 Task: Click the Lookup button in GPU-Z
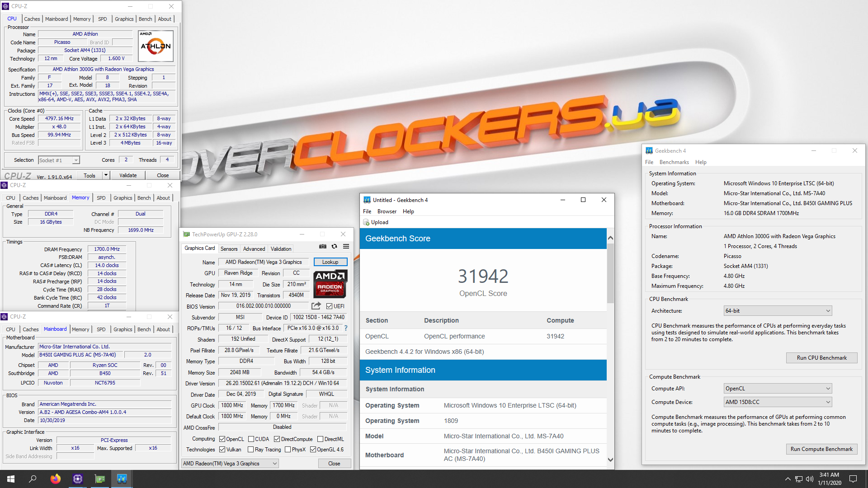(x=330, y=262)
